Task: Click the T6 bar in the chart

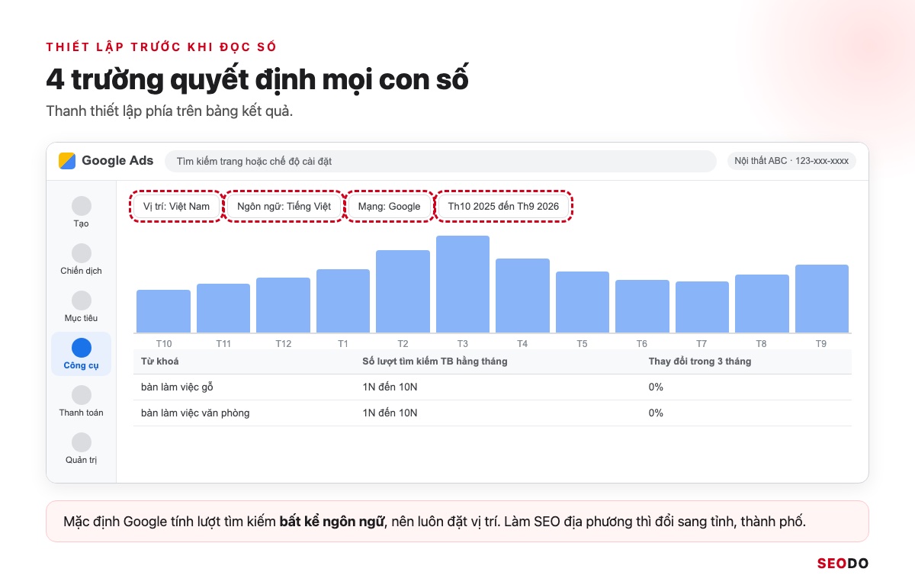Action: (x=642, y=306)
